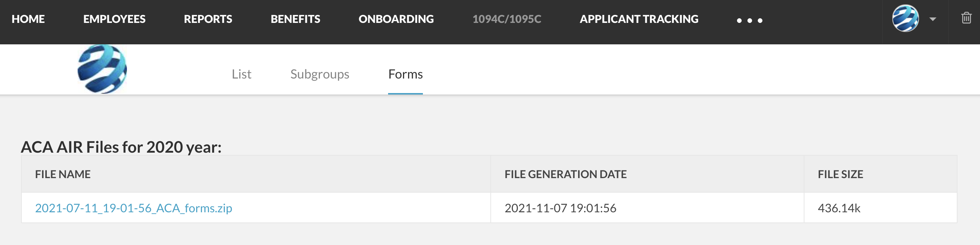Switch to the List tab
The image size is (980, 245).
pyautogui.click(x=242, y=74)
